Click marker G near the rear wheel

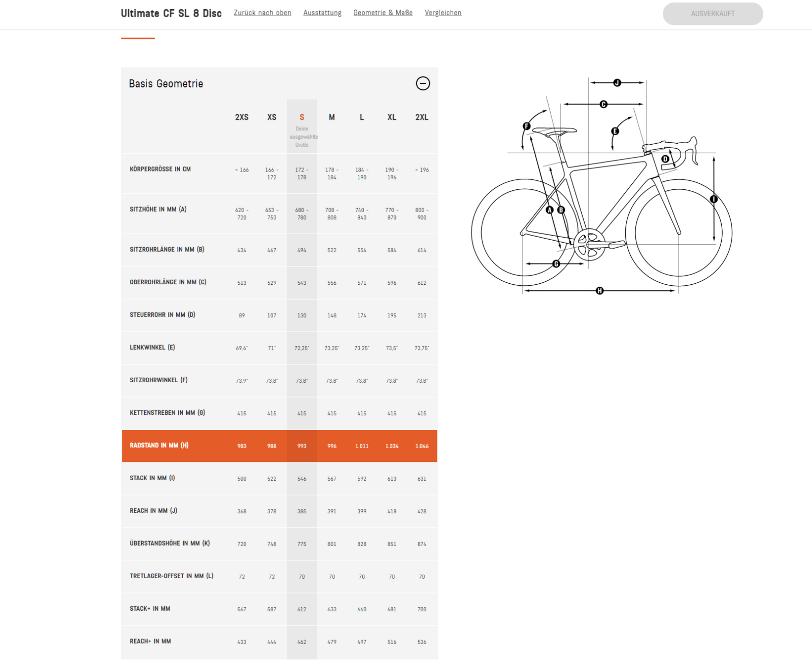[556, 263]
